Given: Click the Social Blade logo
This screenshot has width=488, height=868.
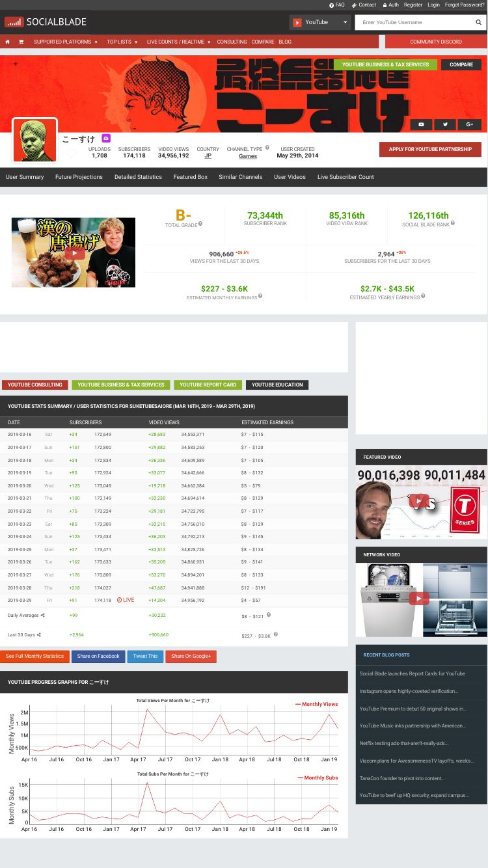Looking at the screenshot, I should point(46,22).
